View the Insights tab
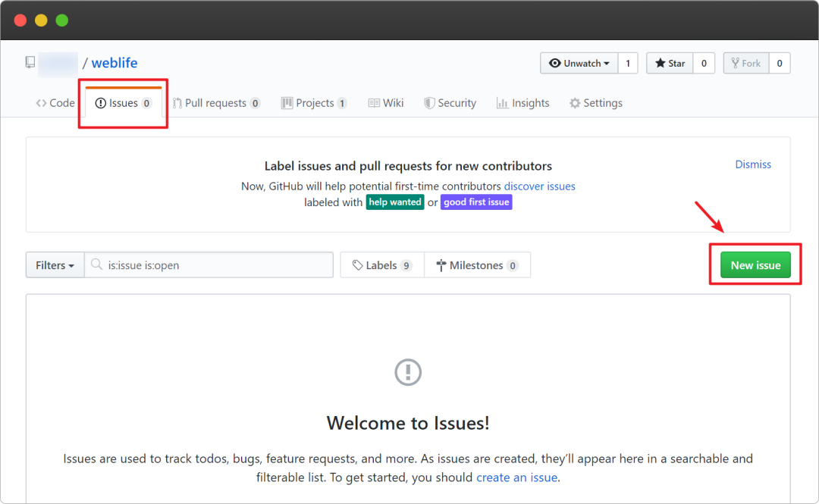The width and height of the screenshot is (819, 504). (522, 103)
